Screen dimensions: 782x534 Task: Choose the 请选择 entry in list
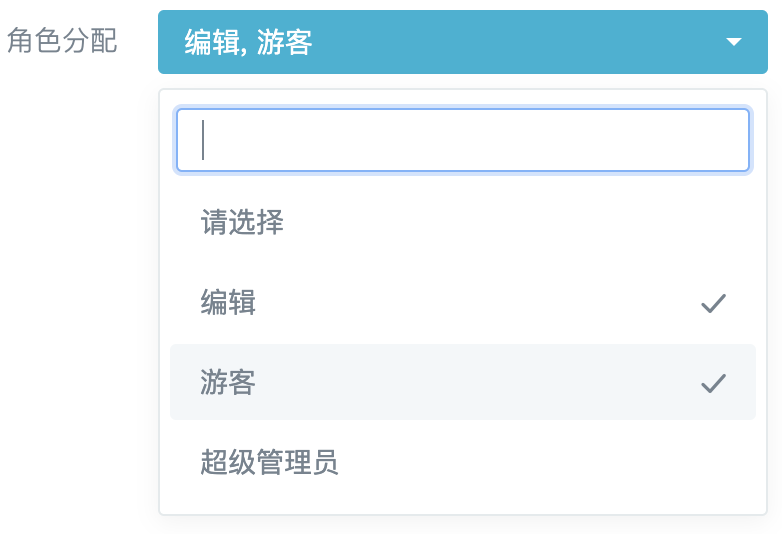pyautogui.click(x=463, y=222)
